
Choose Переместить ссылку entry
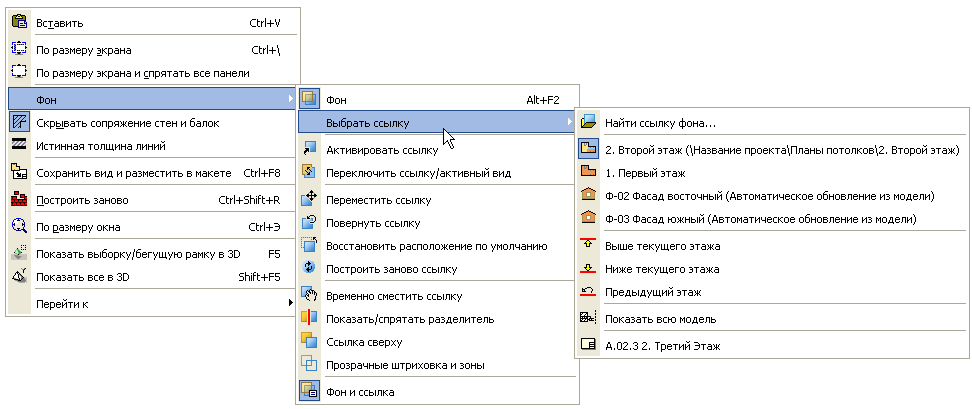pos(438,200)
